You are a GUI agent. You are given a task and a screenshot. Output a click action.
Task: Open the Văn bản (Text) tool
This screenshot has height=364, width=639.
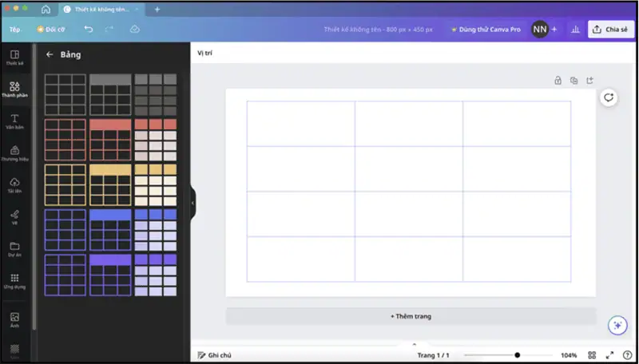click(14, 121)
